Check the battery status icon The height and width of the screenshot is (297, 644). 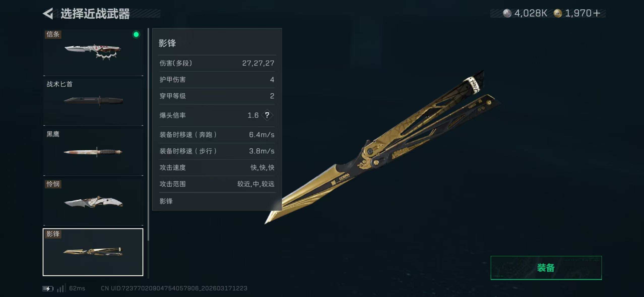pos(48,288)
